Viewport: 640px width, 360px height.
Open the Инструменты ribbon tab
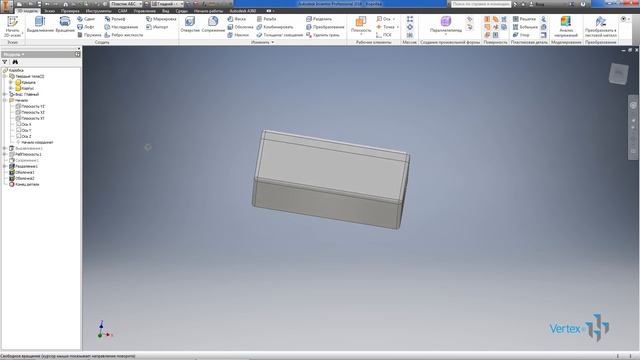click(x=98, y=11)
